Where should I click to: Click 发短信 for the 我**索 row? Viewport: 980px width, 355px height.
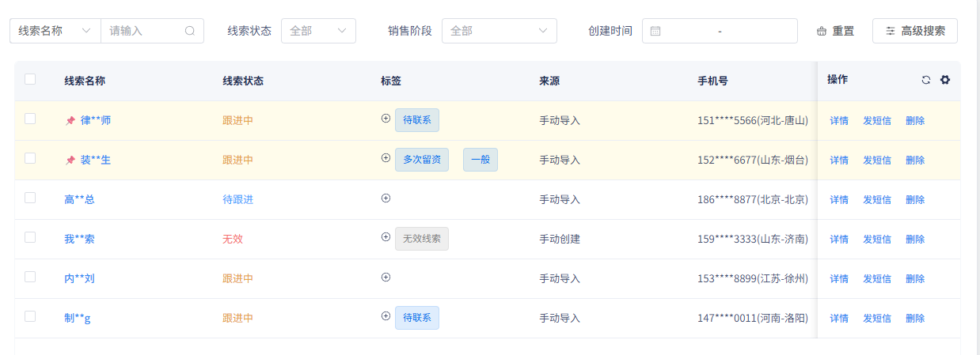pos(877,239)
